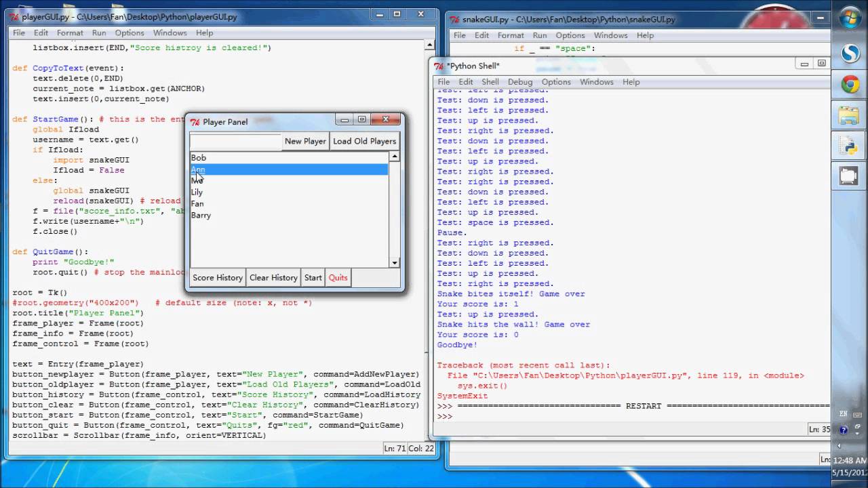The height and width of the screenshot is (488, 868).
Task: Open Edit menu in snakeGUI.py window
Action: 481,35
